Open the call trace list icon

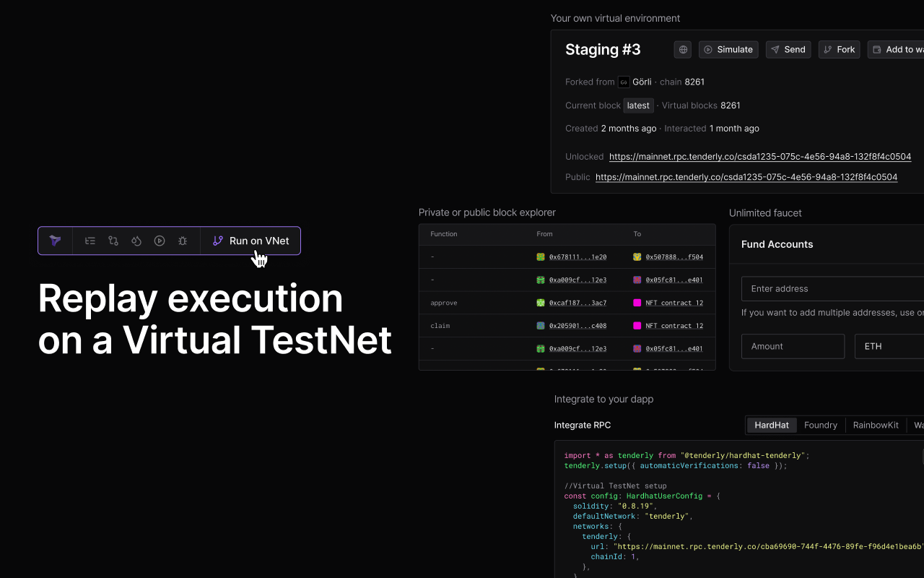90,240
